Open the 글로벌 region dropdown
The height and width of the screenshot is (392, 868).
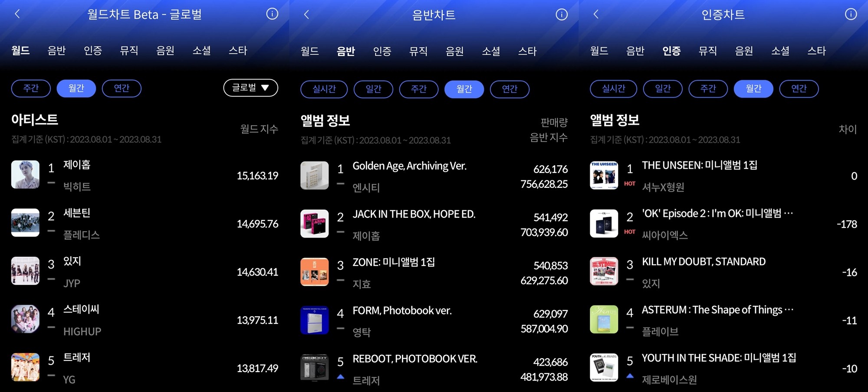(250, 88)
